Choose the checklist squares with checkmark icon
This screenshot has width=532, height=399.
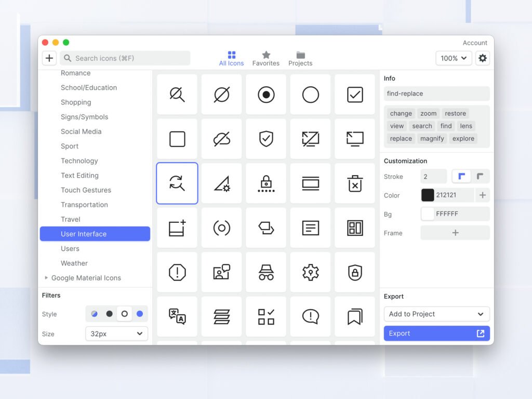(x=265, y=316)
